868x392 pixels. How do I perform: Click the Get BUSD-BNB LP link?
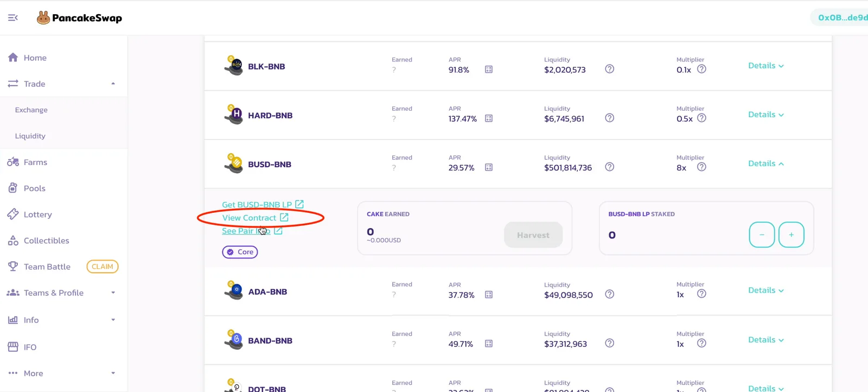coord(257,205)
